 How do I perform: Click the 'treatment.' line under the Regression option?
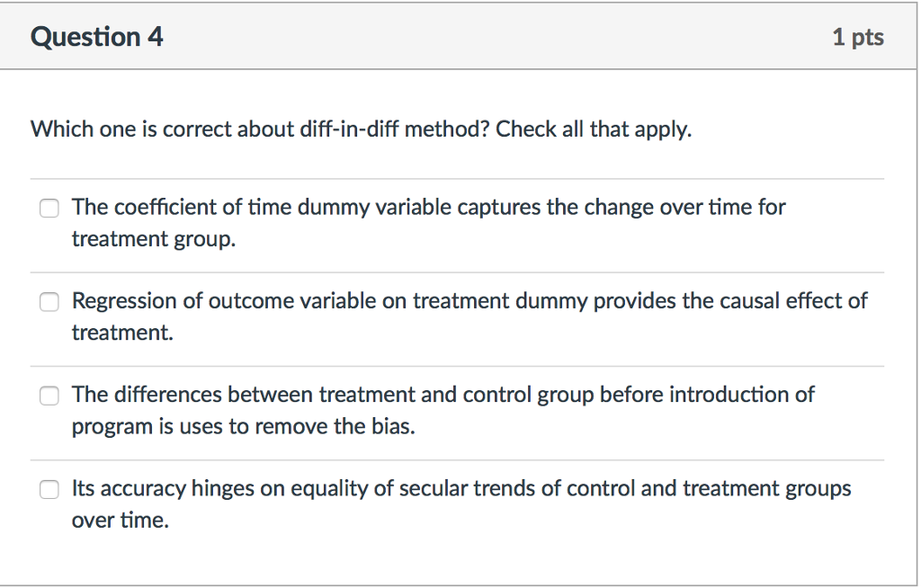122,333
